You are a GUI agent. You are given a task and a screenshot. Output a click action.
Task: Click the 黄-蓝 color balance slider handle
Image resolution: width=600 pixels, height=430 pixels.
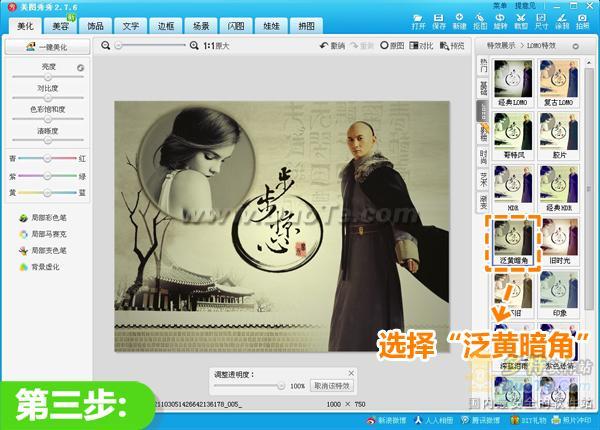tap(47, 193)
